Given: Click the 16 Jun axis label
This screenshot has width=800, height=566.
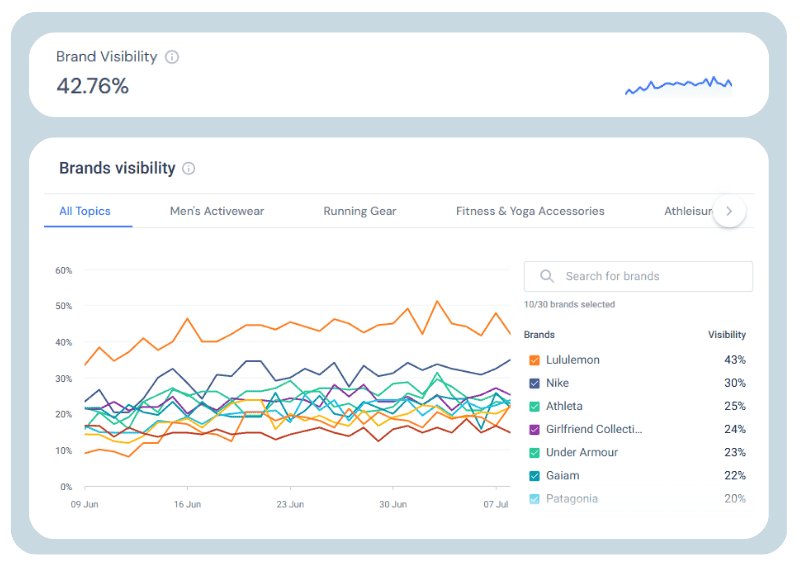Looking at the screenshot, I should coord(187,505).
